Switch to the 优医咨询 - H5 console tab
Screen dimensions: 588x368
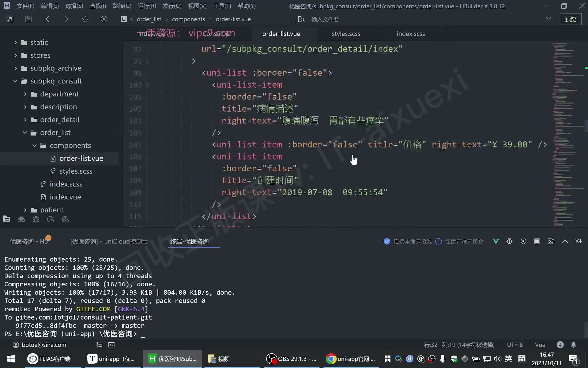29,241
